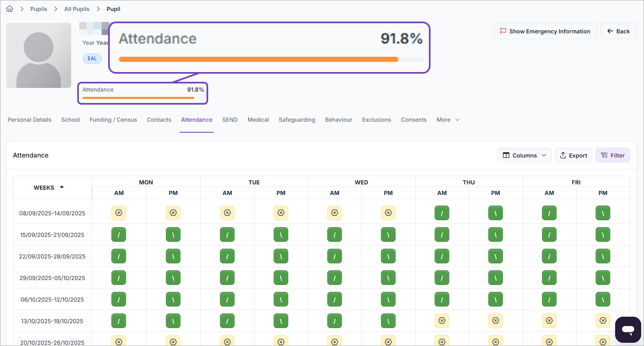The image size is (644, 346).
Task: Expand the More tabs menu
Action: pyautogui.click(x=448, y=120)
